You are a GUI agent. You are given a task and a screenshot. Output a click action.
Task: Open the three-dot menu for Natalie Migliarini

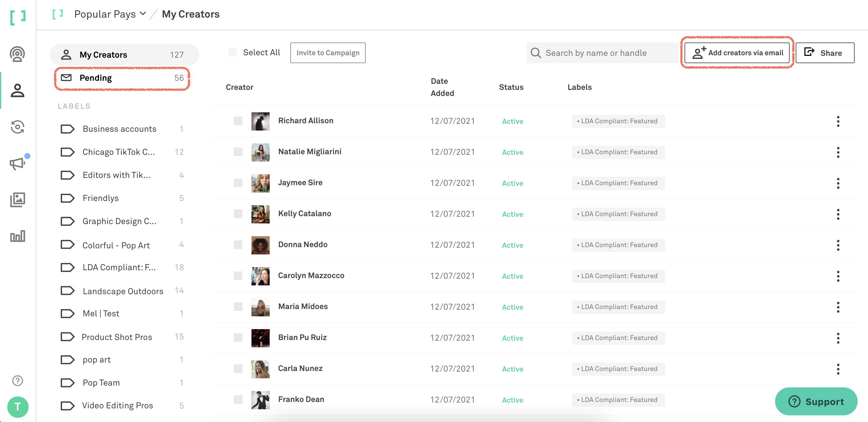[x=838, y=152]
